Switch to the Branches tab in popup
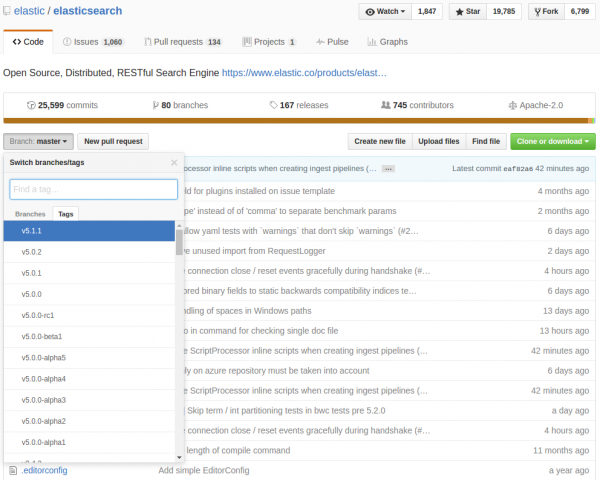The height and width of the screenshot is (480, 600). (30, 214)
